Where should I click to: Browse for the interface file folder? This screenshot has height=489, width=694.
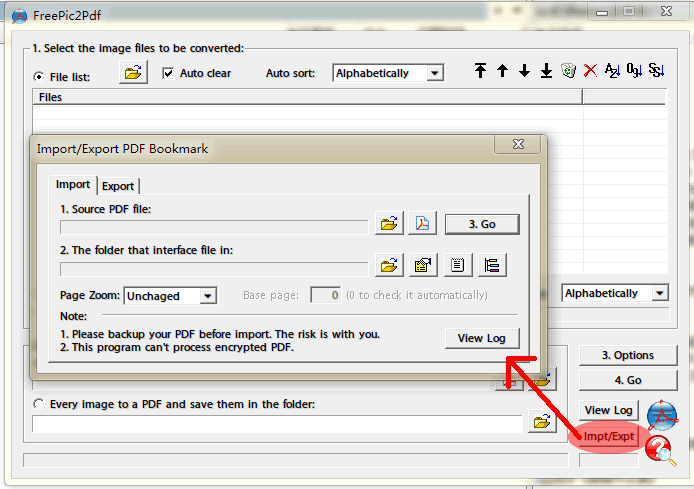tap(389, 265)
